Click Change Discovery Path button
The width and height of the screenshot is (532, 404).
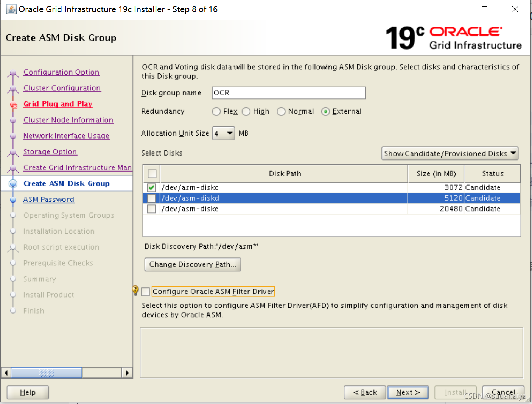pyautogui.click(x=193, y=264)
